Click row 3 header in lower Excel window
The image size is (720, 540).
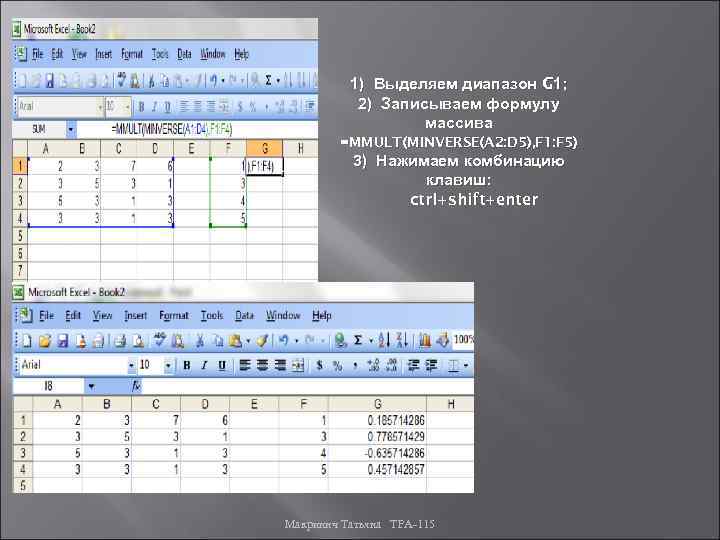tap(22, 453)
